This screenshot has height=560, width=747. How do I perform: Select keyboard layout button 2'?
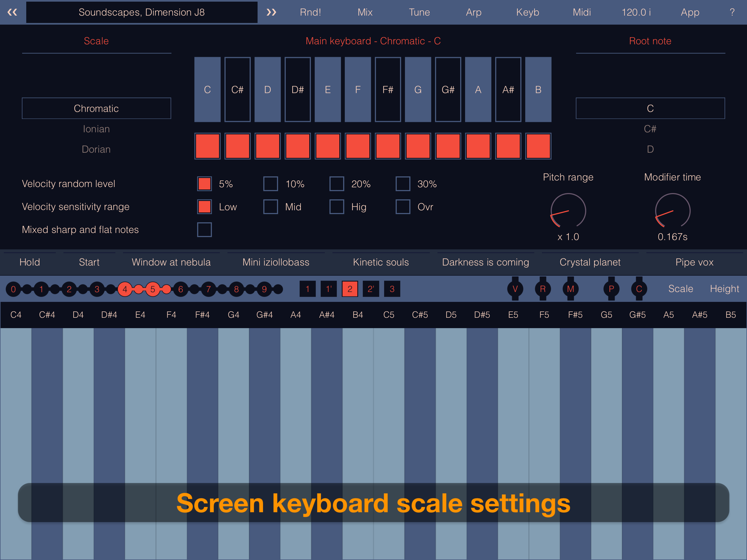371,289
